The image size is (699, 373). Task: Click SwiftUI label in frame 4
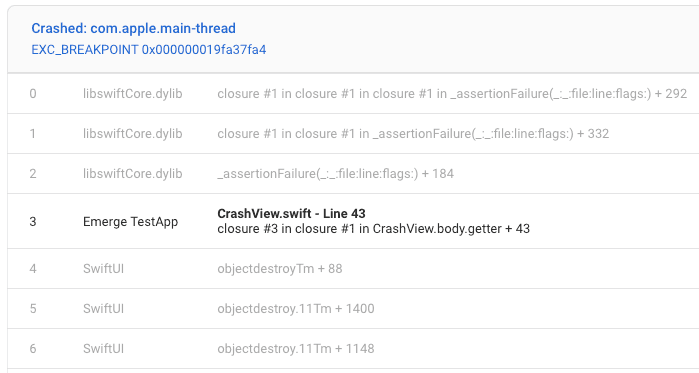(103, 269)
